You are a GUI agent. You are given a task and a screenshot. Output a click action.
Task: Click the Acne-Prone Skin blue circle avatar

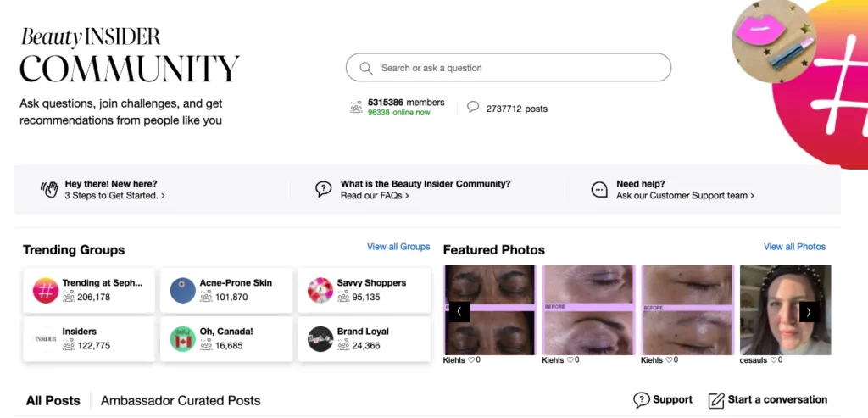(183, 290)
